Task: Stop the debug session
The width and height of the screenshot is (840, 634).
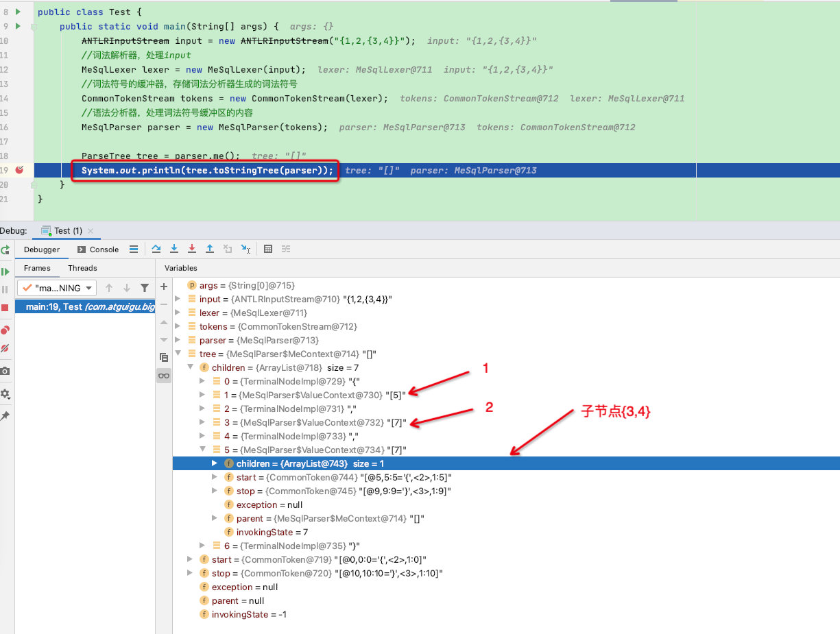Action: click(x=5, y=308)
